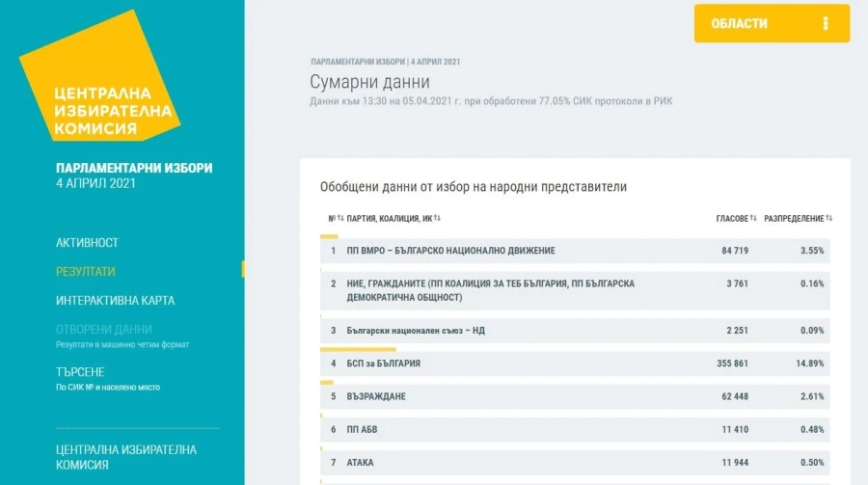Click heading Обобщени данни от избор
This screenshot has width=868, height=485.
(474, 187)
